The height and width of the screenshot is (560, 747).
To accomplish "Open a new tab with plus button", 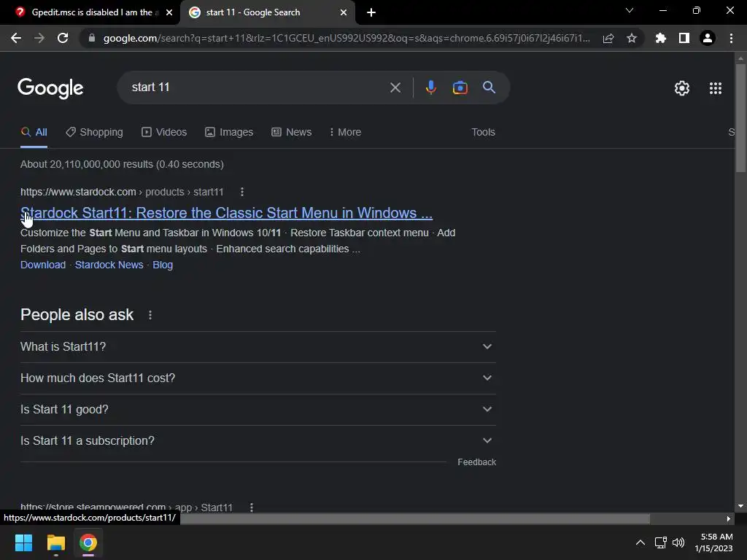I will pos(371,12).
